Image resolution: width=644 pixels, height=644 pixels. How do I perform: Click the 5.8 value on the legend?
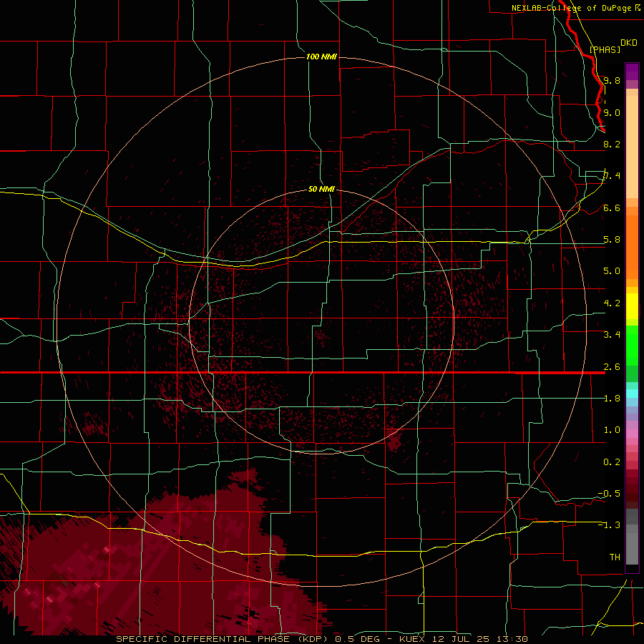point(612,239)
